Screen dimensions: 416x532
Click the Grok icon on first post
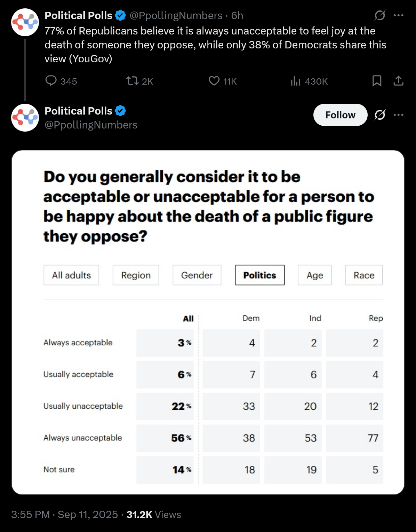point(380,15)
